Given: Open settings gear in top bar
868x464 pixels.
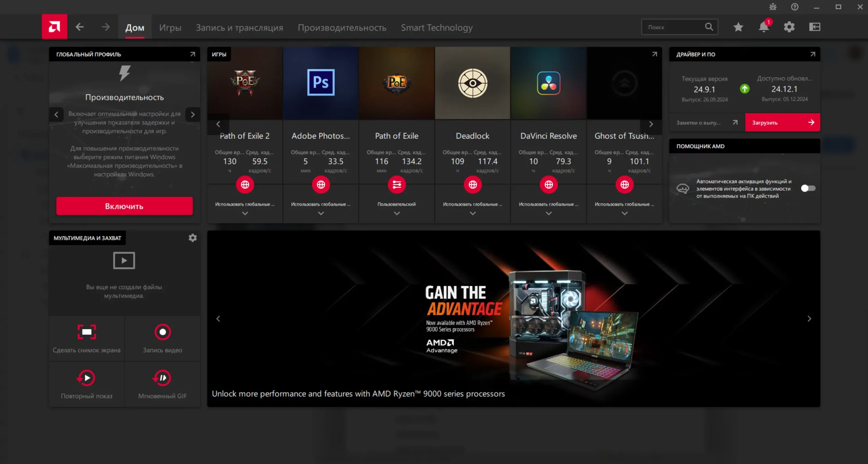Looking at the screenshot, I should coord(789,27).
